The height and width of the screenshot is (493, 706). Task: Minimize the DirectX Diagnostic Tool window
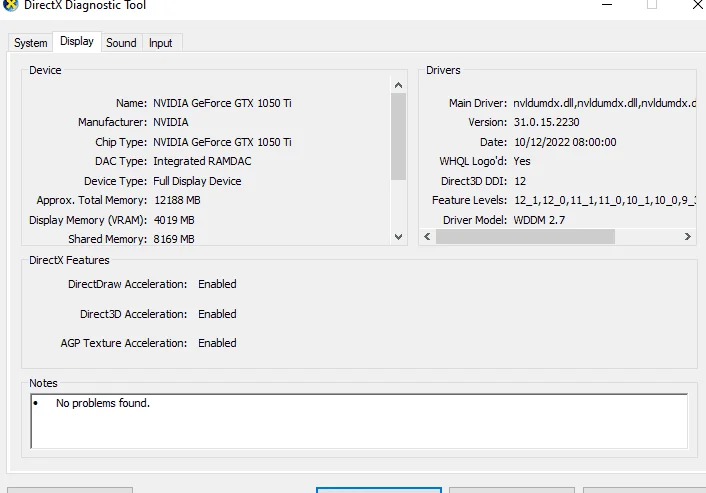(607, 5)
